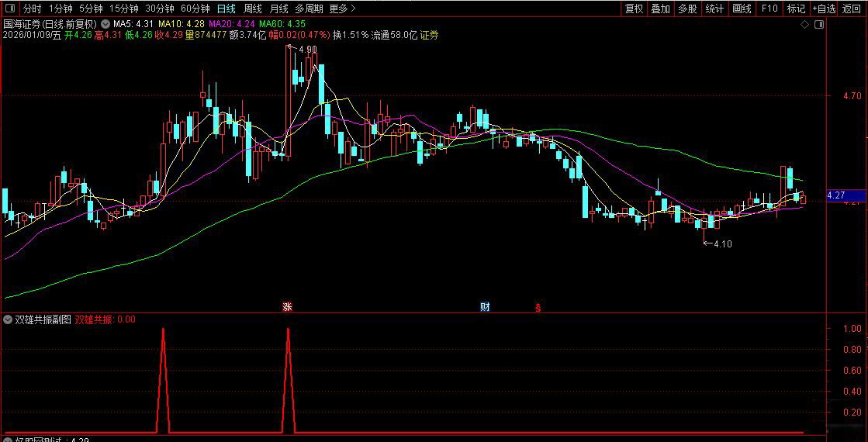Select the 60分钟 period tab

(195, 9)
